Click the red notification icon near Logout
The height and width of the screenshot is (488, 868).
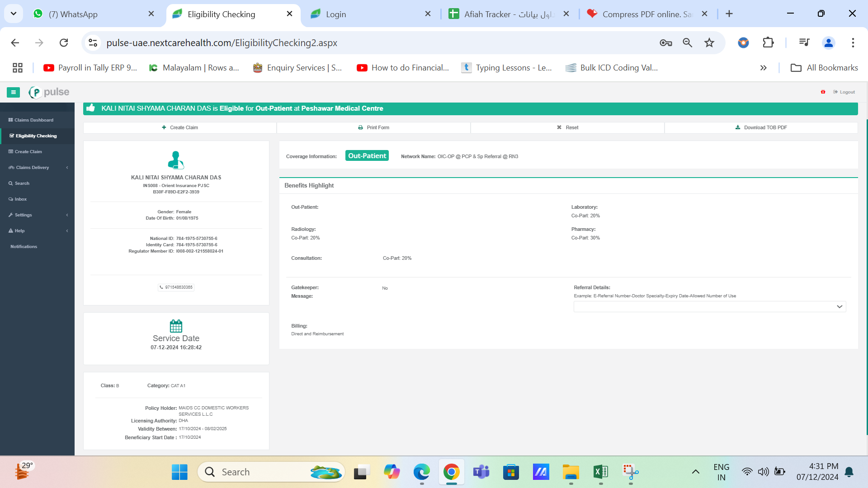823,92
